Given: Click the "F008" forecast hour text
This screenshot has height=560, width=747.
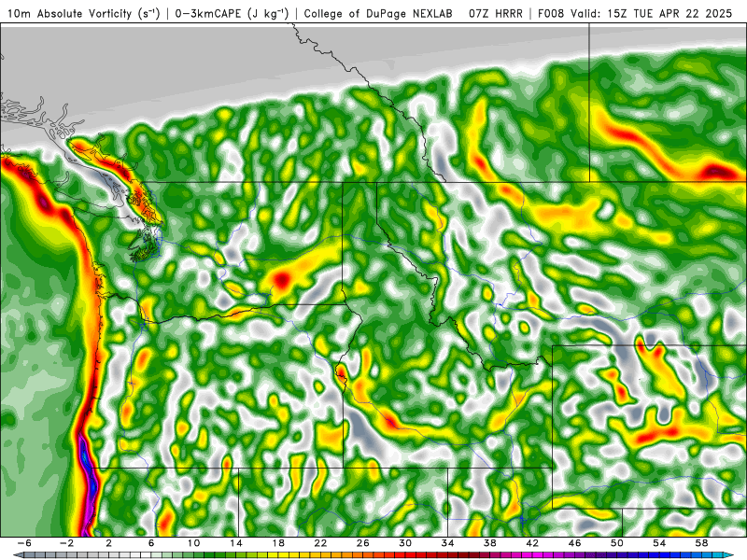Looking at the screenshot, I should pos(550,13).
